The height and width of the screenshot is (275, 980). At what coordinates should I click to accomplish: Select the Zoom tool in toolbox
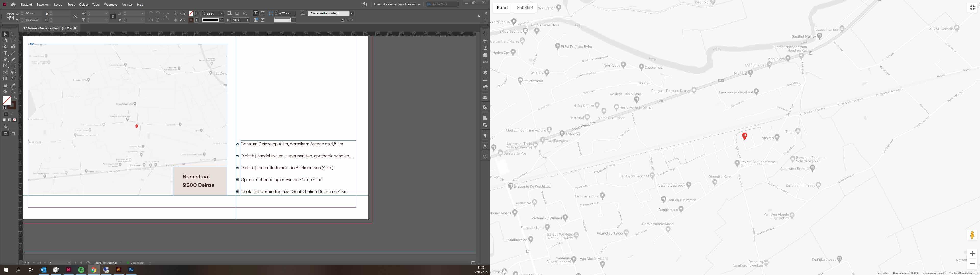point(13,92)
